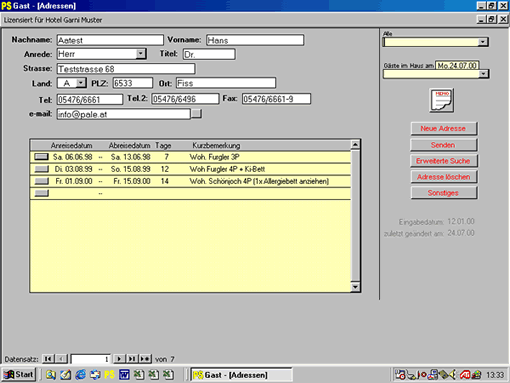Click the third Excel quick launch icon

[x=168, y=375]
